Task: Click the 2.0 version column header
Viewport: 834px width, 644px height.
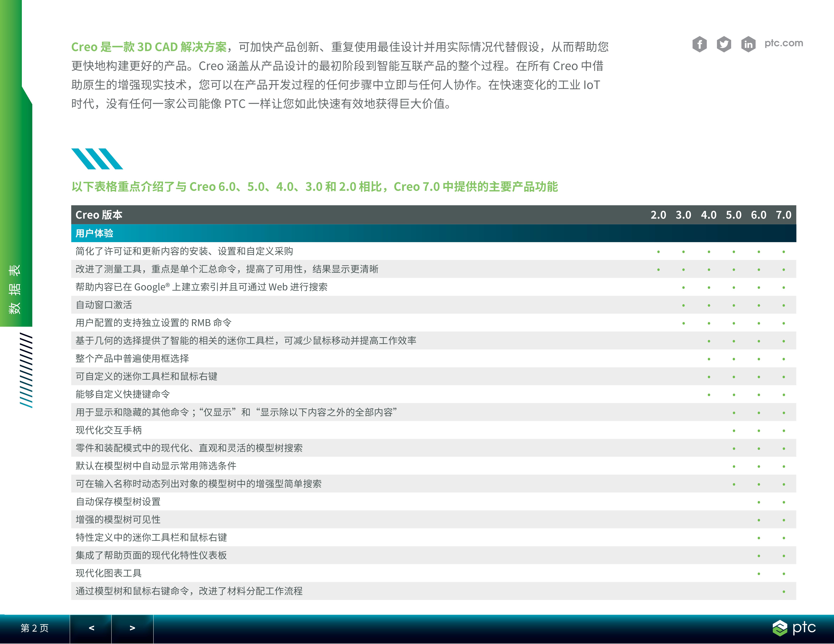Action: pyautogui.click(x=658, y=215)
